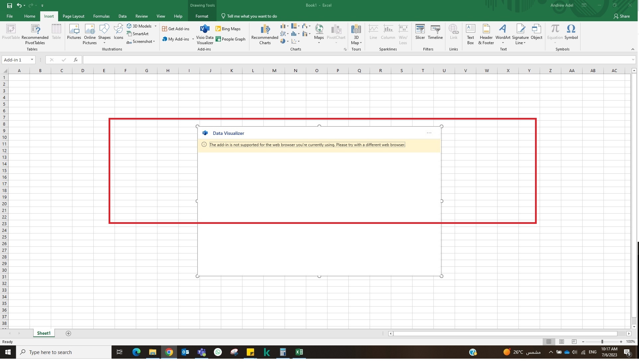Select Normal view in status bar
The image size is (639, 364).
click(549, 342)
